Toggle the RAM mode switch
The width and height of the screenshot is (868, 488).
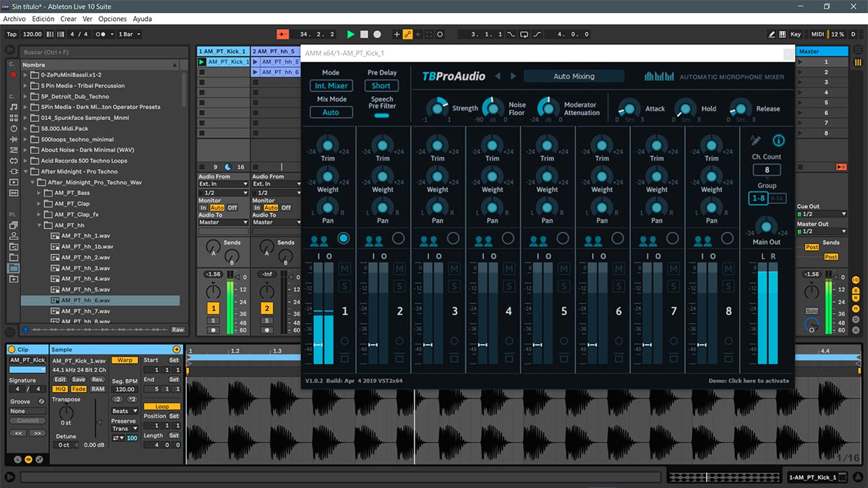coord(97,389)
